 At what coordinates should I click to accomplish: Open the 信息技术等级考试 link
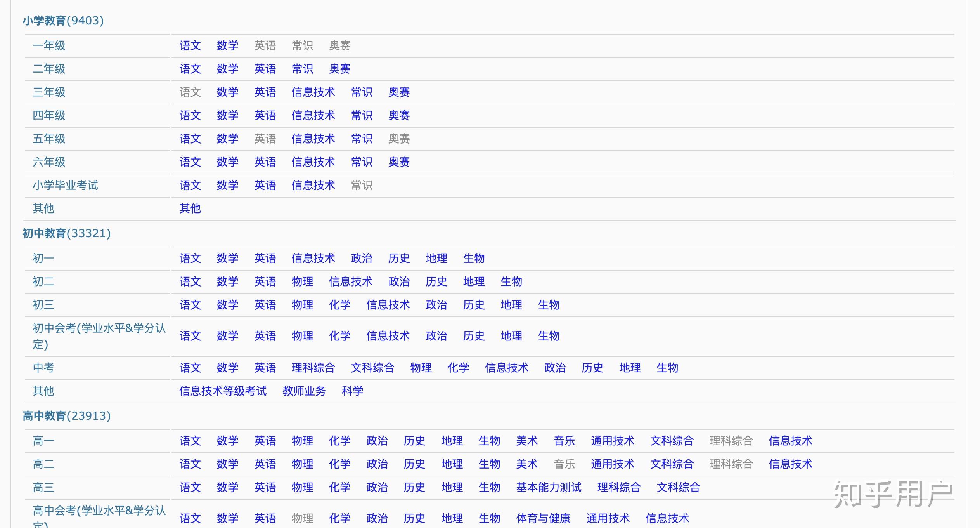click(x=223, y=391)
